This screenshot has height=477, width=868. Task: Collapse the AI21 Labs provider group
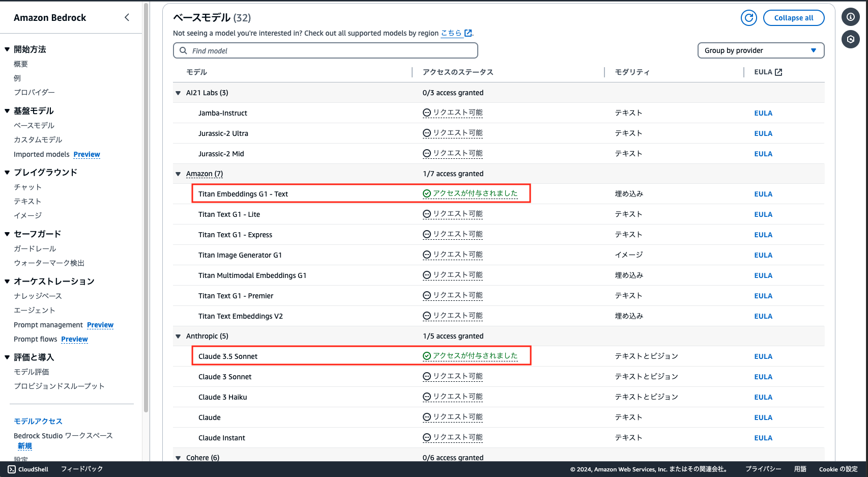(178, 93)
